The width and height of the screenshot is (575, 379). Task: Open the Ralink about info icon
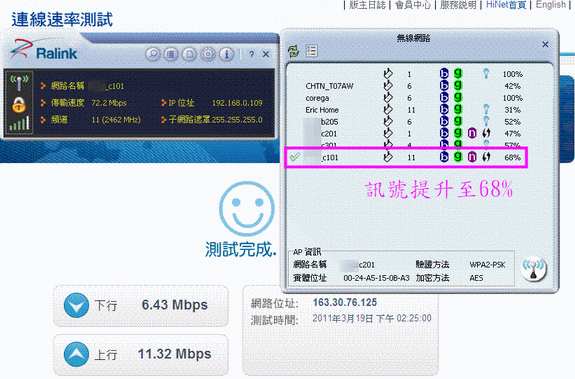coord(227,54)
